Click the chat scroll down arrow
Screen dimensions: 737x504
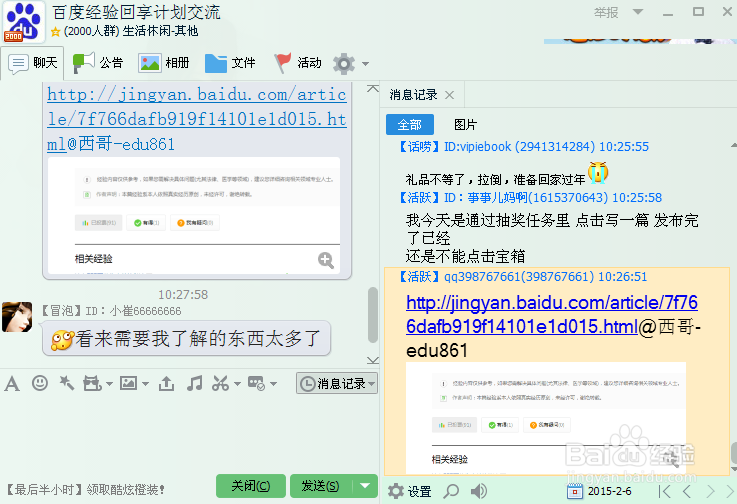(x=373, y=360)
